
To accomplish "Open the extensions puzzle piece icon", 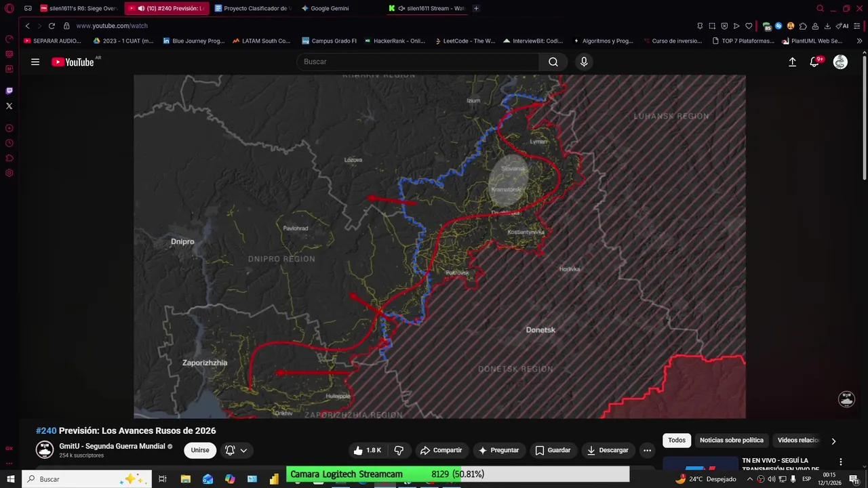I will click(803, 26).
